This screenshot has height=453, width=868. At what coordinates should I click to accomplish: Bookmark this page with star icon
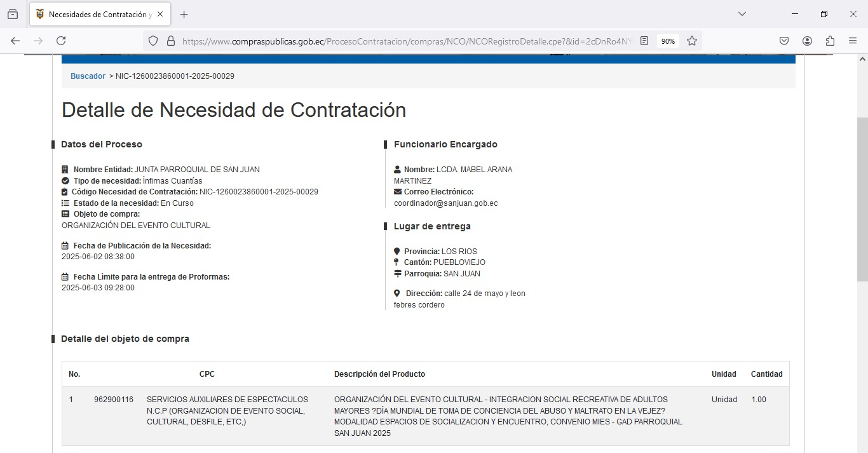pos(692,41)
